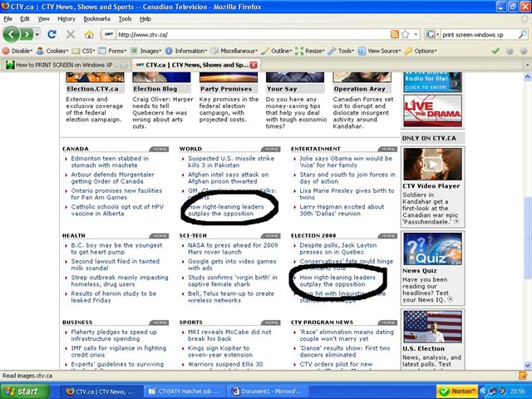
Task: Go back with the green Back arrow
Action: (11, 34)
